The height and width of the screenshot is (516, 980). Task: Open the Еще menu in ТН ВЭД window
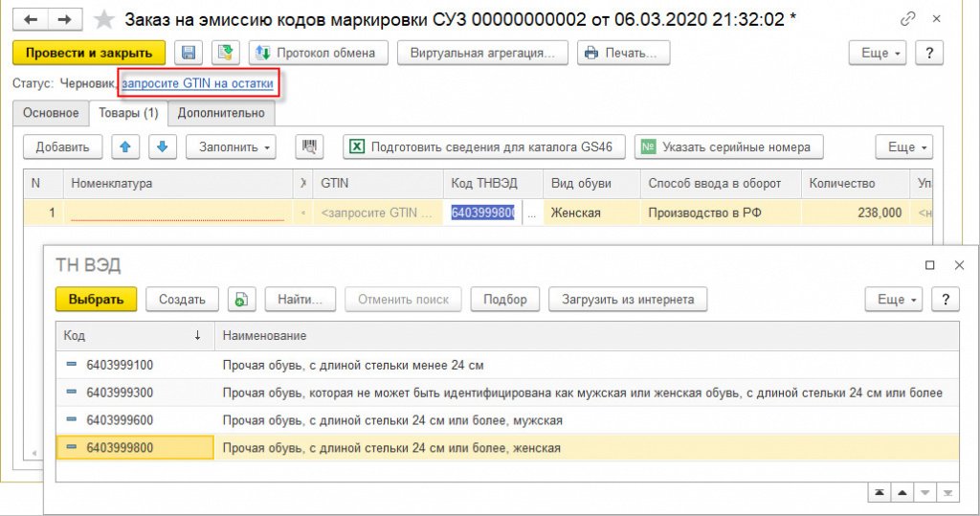892,300
